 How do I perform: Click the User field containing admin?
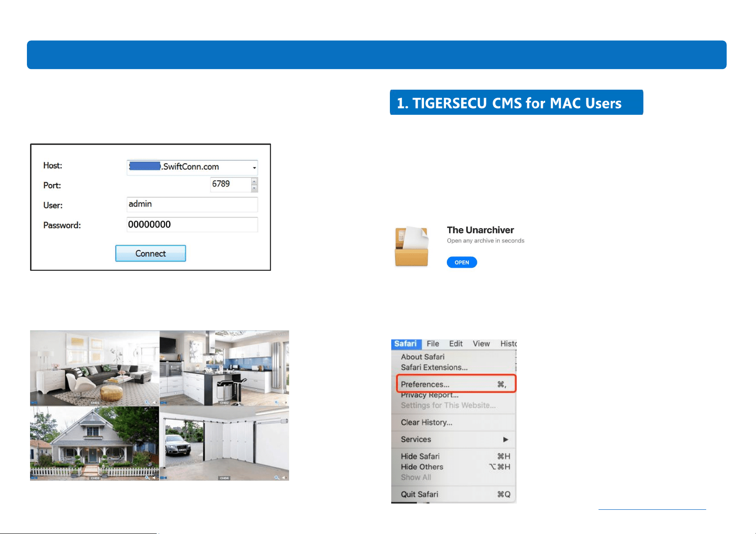coord(192,204)
